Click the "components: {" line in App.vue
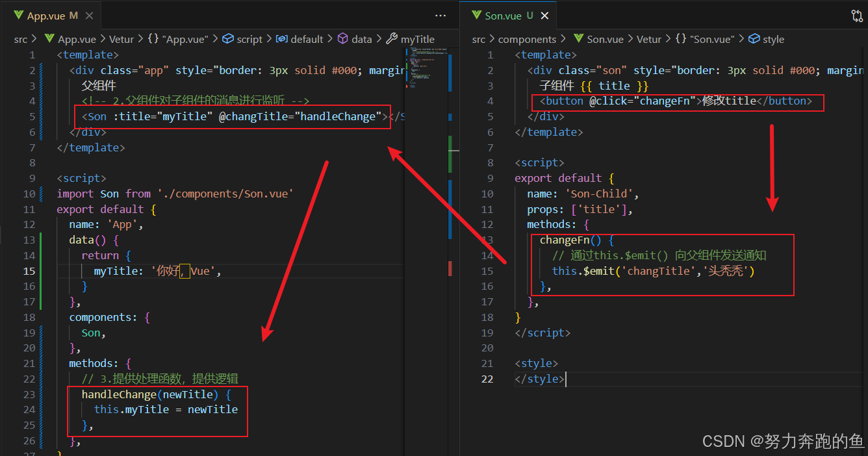This screenshot has height=456, width=868. [x=110, y=317]
